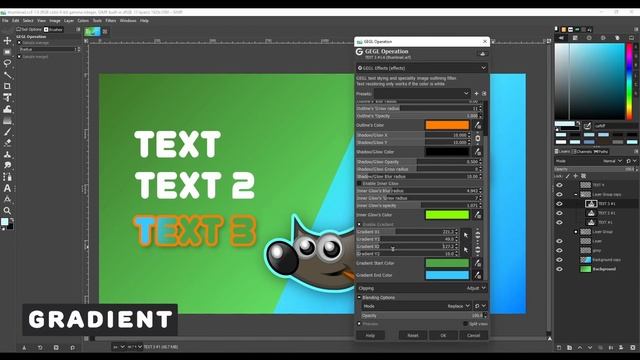Toggle visibility of Layer Group copy
The image size is (640, 360).
[x=559, y=195]
